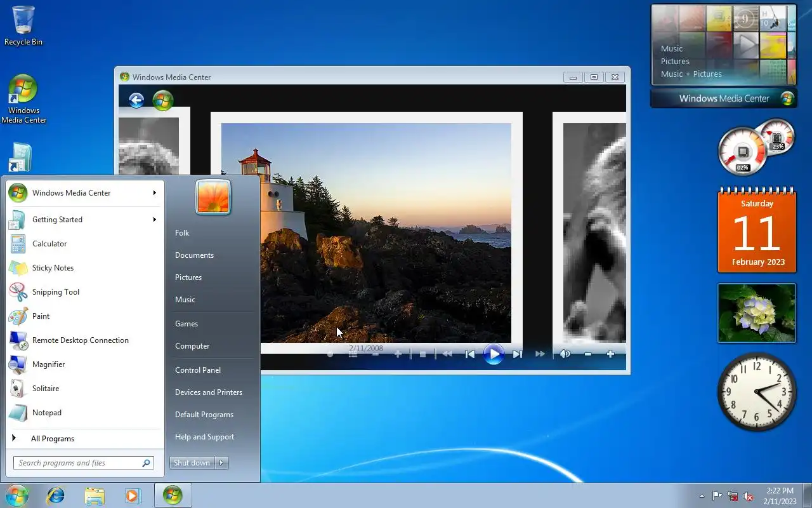Expand the All Programs arrow
The image size is (812, 508).
click(x=13, y=438)
